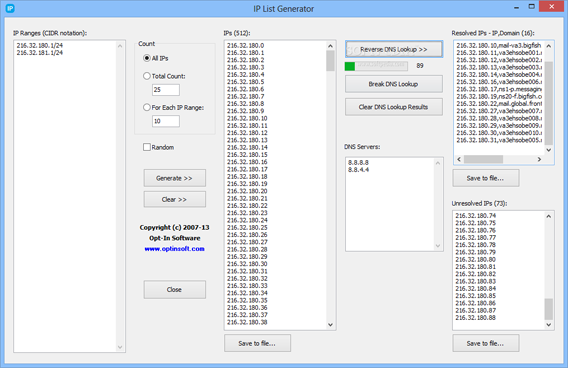Select the range 216.32.180.1/24
The width and height of the screenshot is (568, 368).
click(39, 45)
